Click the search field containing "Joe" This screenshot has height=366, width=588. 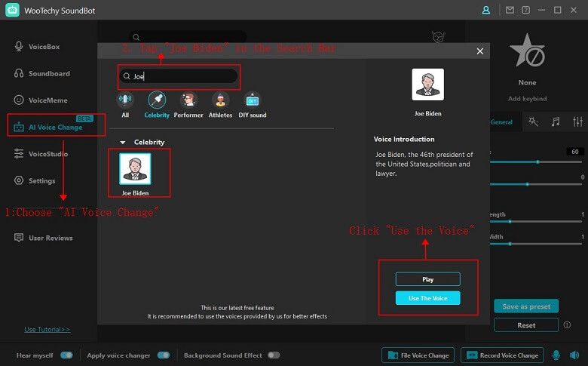(179, 76)
